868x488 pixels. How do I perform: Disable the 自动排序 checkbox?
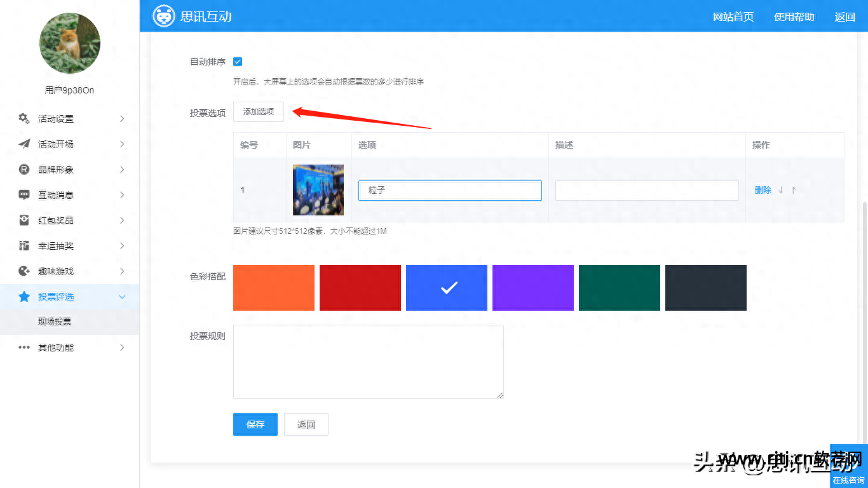point(238,62)
